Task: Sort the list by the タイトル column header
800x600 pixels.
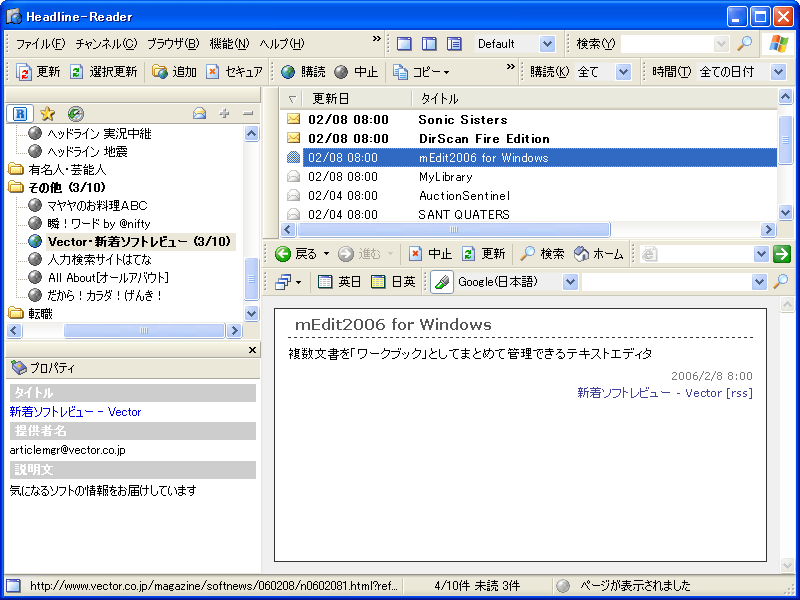Action: point(594,98)
